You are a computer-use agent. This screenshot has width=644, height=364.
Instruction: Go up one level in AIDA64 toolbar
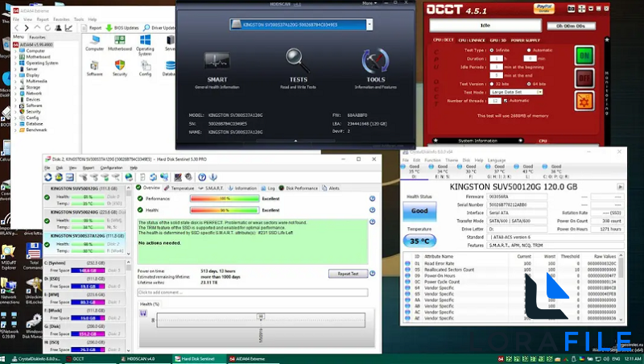(x=37, y=28)
